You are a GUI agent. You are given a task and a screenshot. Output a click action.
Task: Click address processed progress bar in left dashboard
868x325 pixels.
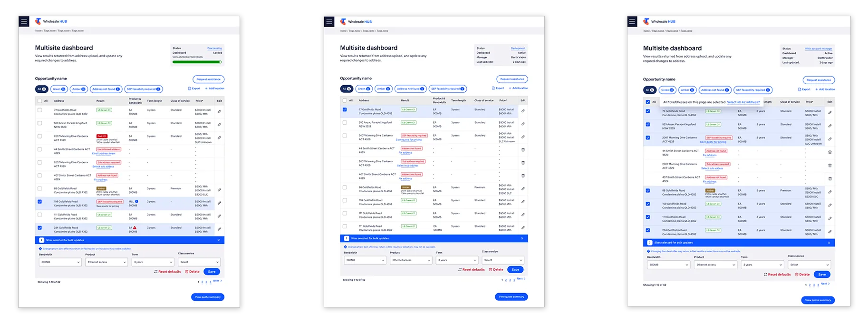(197, 62)
